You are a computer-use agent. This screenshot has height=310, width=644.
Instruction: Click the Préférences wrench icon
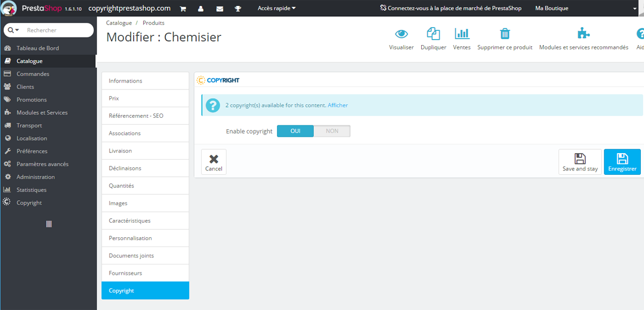[x=7, y=151]
